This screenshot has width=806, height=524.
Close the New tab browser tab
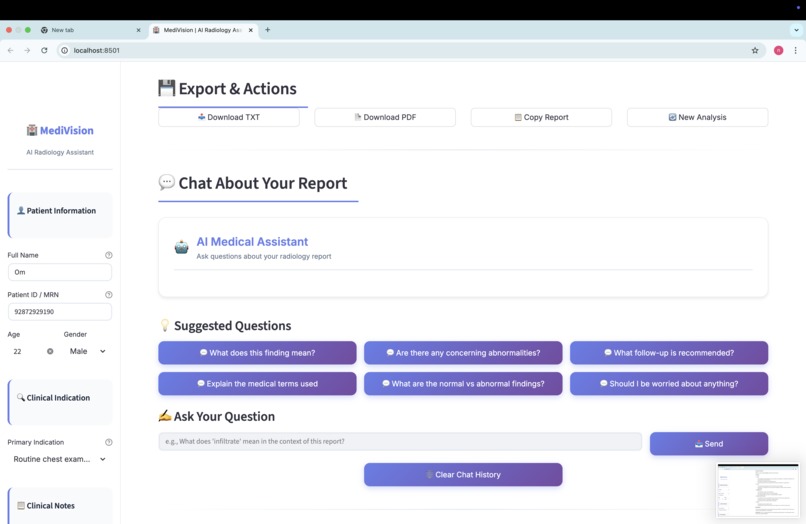pos(138,30)
